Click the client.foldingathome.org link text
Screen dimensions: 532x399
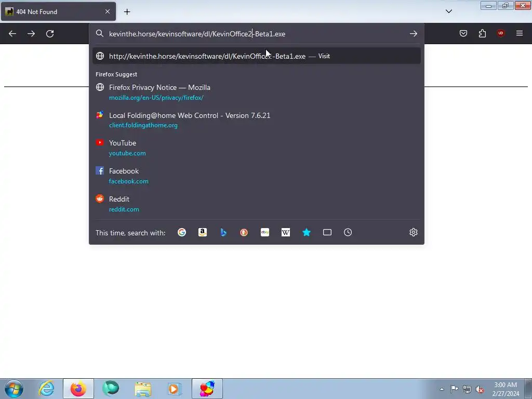pyautogui.click(x=143, y=125)
